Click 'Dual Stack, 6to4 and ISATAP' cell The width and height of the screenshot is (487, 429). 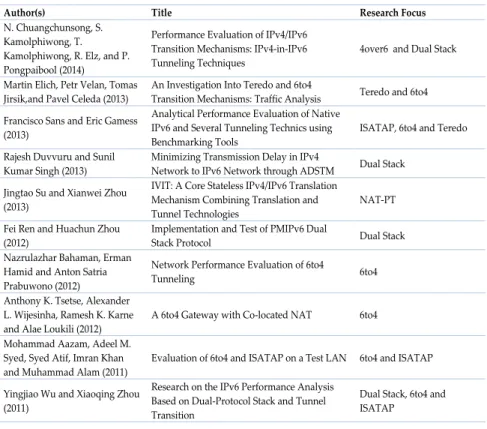402,401
